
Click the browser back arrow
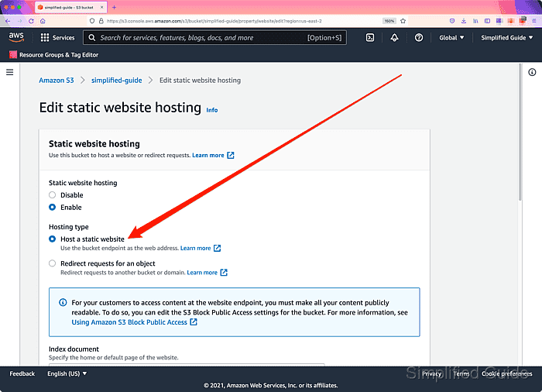(x=8, y=21)
